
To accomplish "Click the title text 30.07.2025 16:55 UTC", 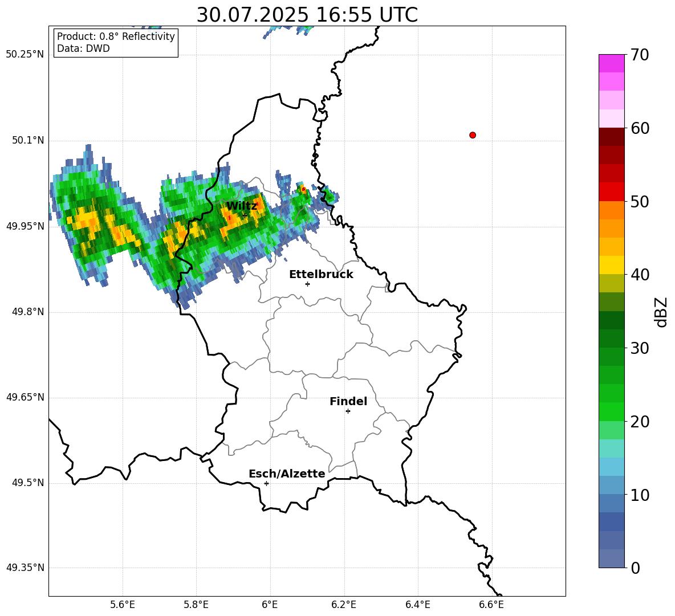I will coord(307,15).
